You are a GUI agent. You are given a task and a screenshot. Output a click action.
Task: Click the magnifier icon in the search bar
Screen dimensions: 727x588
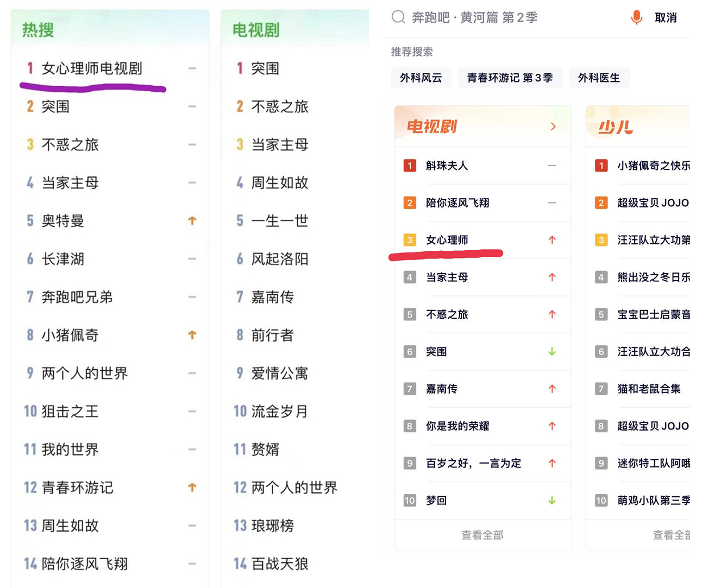coord(398,17)
